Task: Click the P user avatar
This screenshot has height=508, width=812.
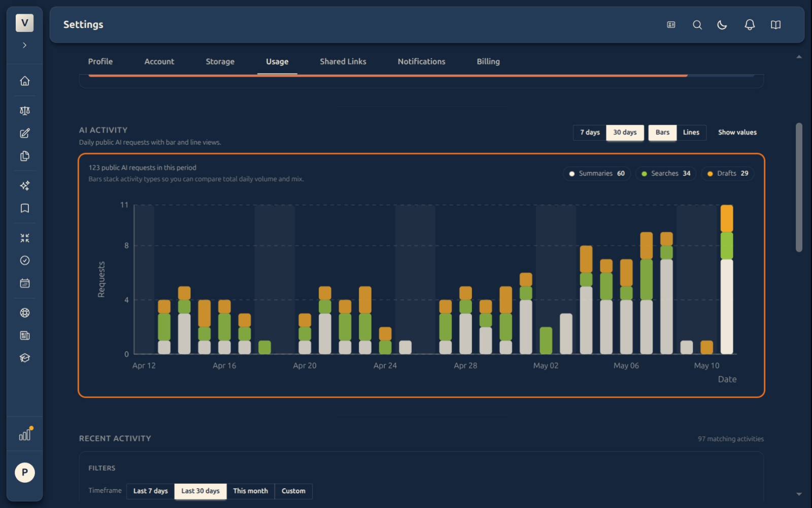Action: (24, 472)
